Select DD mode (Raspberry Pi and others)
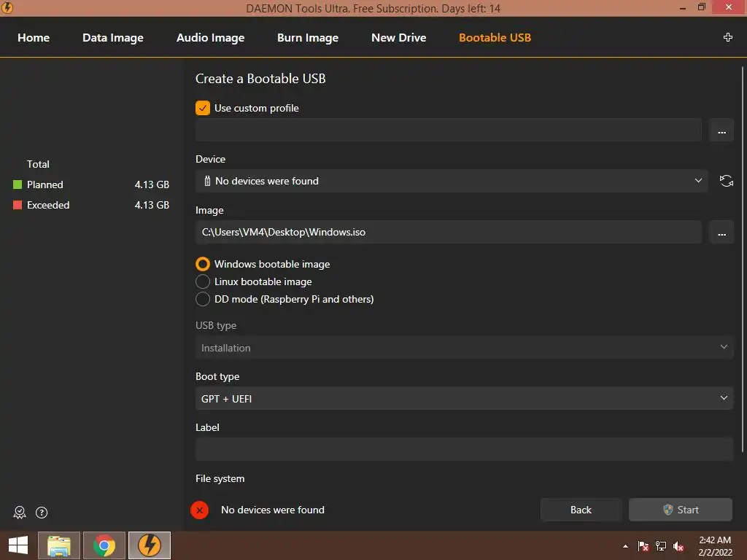This screenshot has width=747, height=560. pyautogui.click(x=203, y=299)
